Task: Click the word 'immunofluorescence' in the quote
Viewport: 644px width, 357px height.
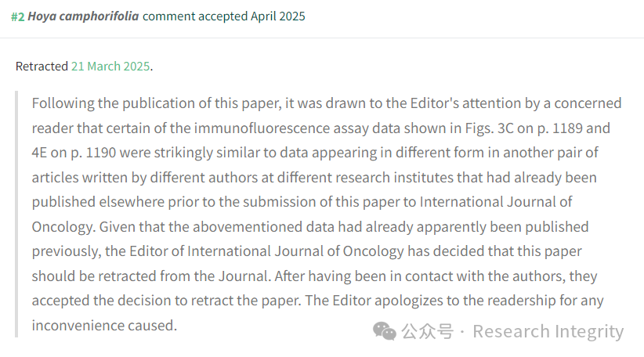Action: [x=262, y=128]
